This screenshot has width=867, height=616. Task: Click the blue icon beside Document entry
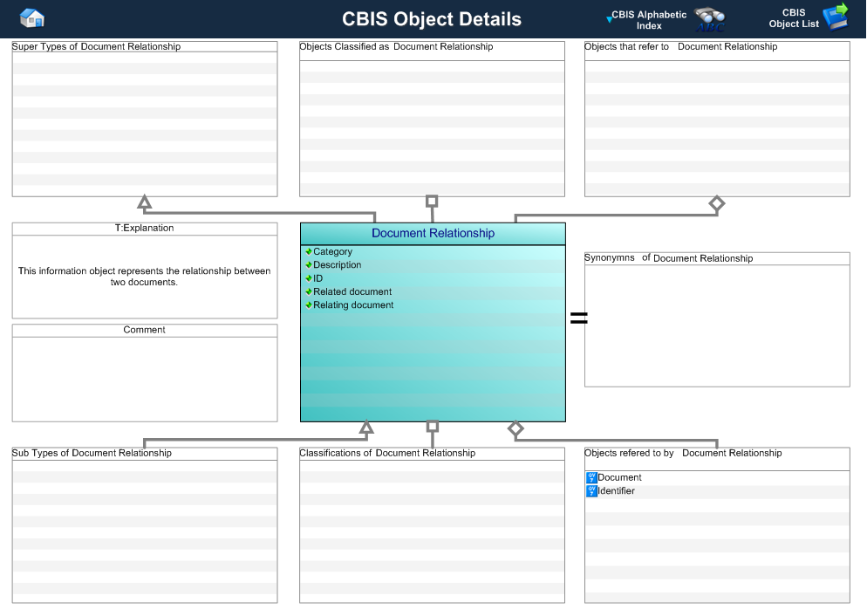pyautogui.click(x=591, y=477)
